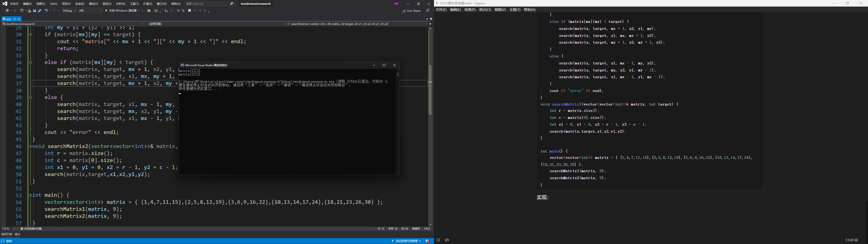This screenshot has width=868, height=244.
Task: Click the editor scrollbar down arrow
Action: click(x=430, y=224)
